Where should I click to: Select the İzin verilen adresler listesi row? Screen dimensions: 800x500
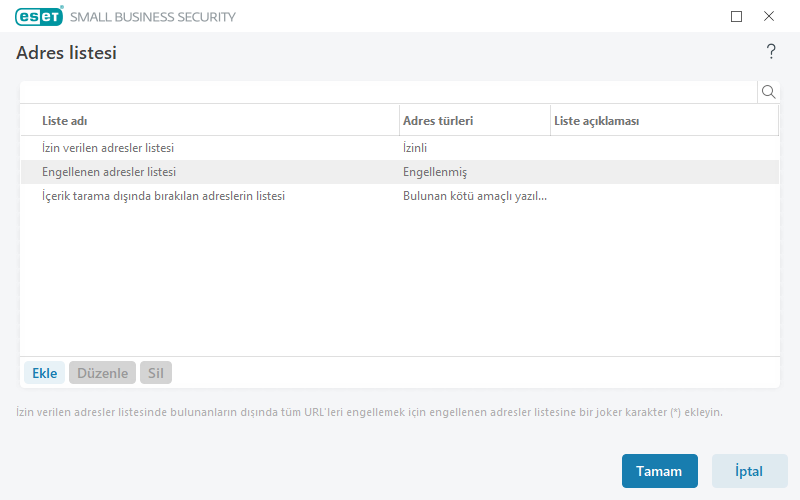(x=109, y=148)
